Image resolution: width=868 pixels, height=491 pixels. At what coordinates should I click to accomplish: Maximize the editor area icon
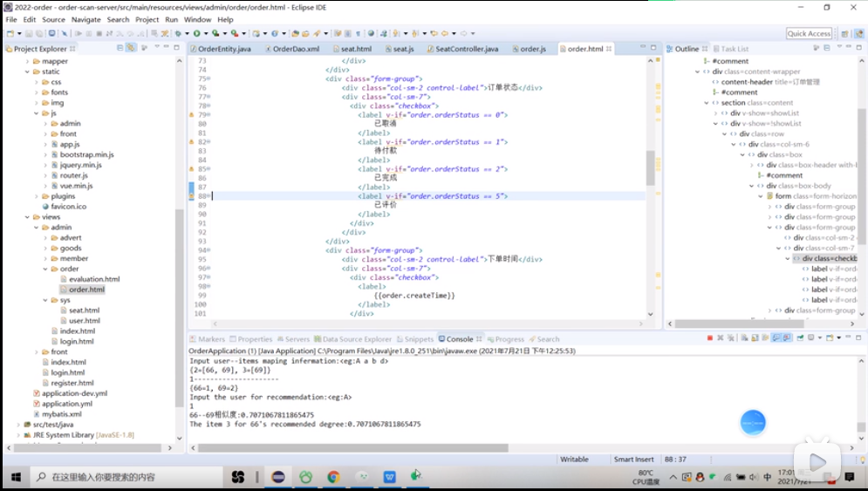tap(653, 48)
